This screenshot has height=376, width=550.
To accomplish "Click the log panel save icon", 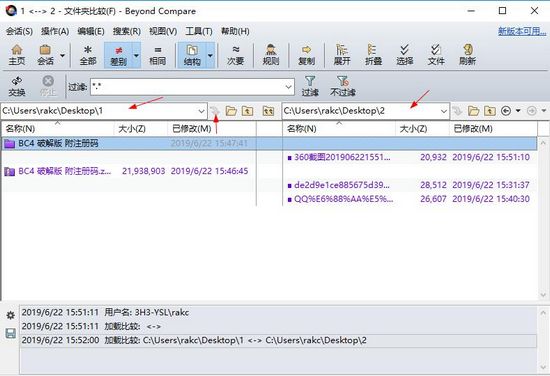I will (11, 333).
